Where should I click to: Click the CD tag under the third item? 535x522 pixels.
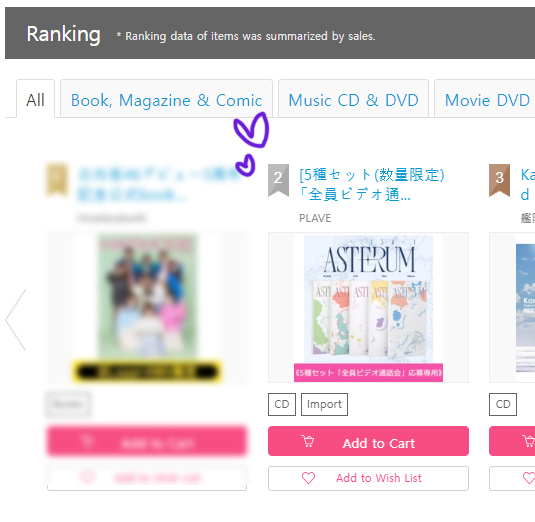click(x=503, y=404)
